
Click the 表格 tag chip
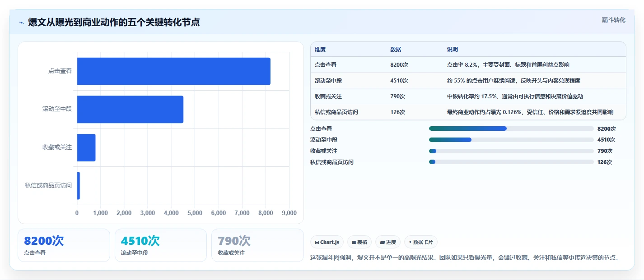click(x=359, y=242)
